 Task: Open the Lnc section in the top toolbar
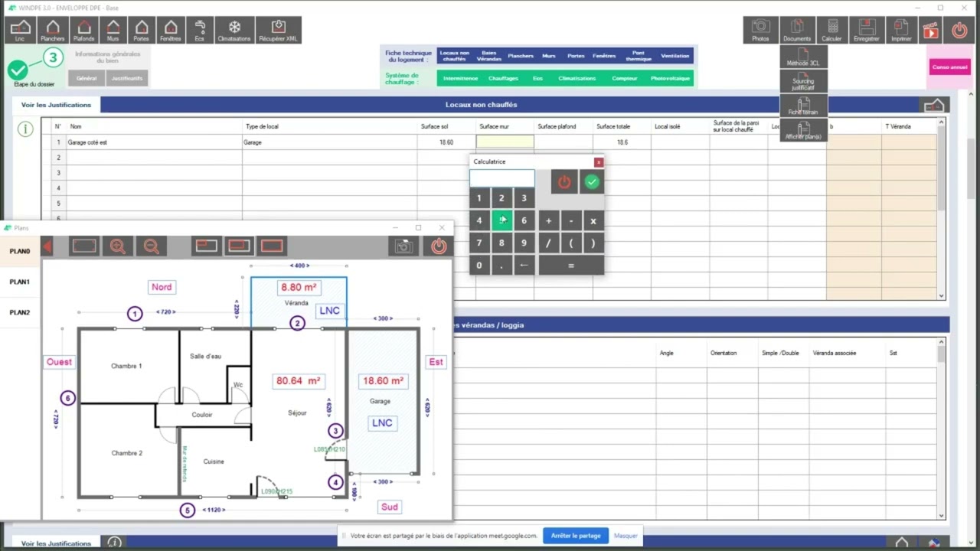click(19, 30)
